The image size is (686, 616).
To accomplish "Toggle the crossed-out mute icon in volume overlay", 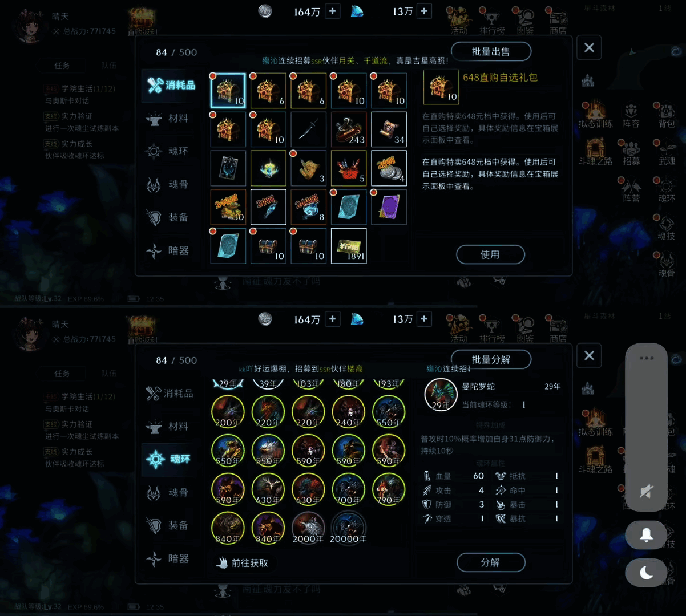I will click(x=646, y=492).
